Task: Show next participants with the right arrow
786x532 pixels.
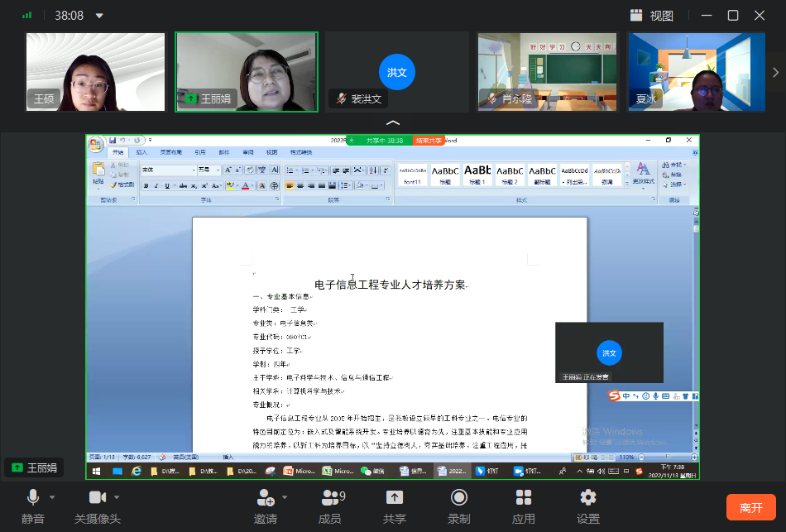Action: pos(775,72)
